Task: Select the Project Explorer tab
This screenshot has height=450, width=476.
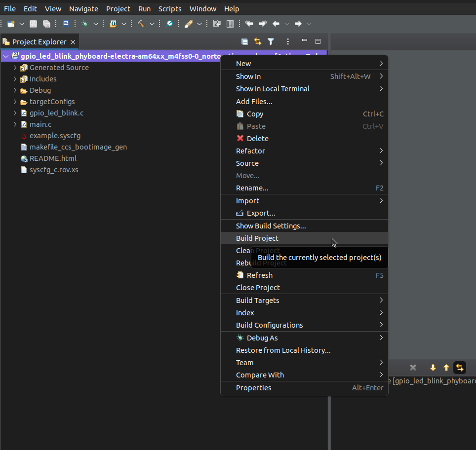Action: [40, 42]
